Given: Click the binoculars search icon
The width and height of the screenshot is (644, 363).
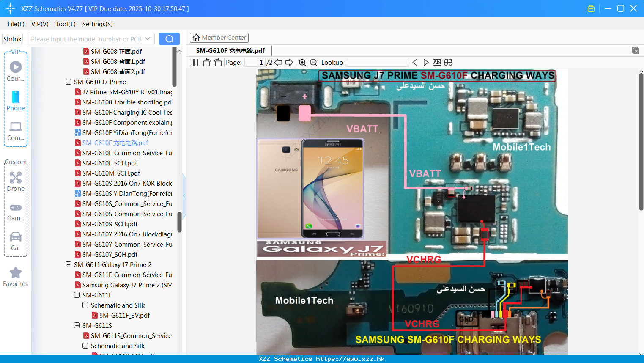Looking at the screenshot, I should [448, 62].
